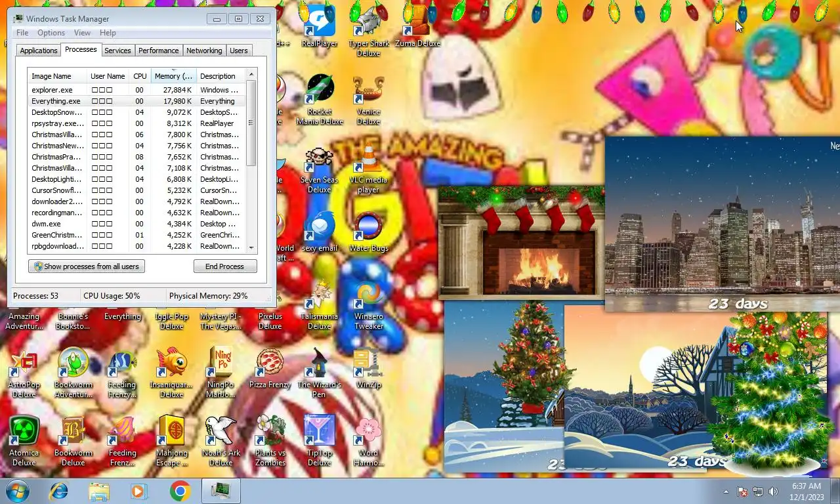Viewport: 840px width, 504px height.
Task: Open AstroPop Deluxe desktop icon
Action: click(24, 373)
